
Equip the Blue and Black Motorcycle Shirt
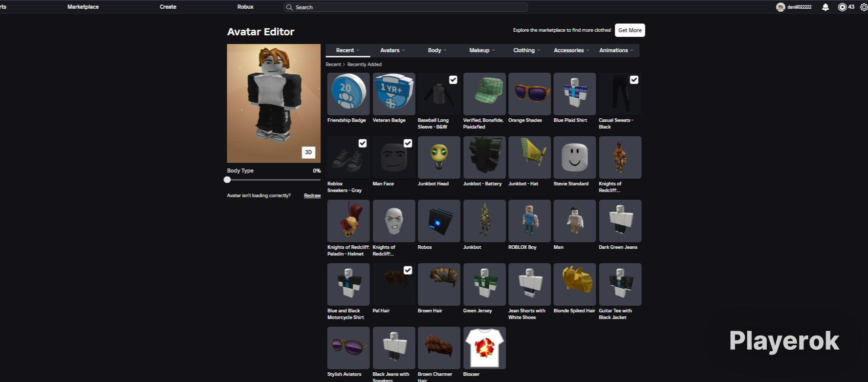349,284
